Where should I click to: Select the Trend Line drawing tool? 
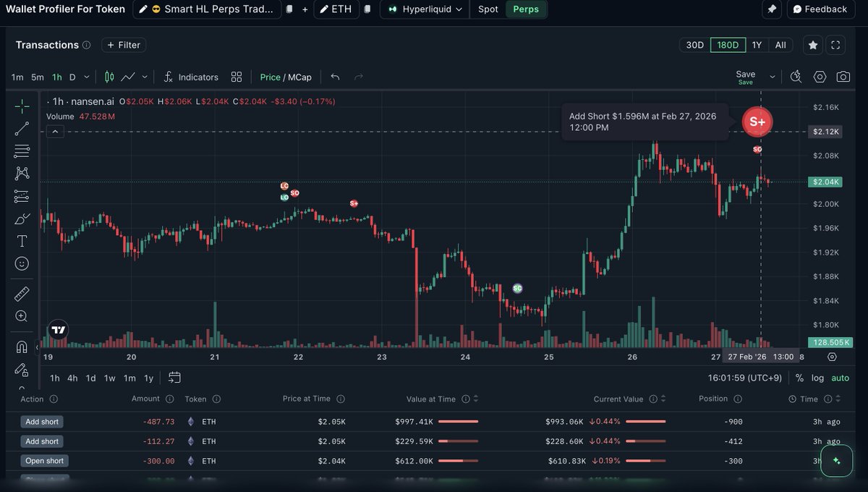pos(21,127)
